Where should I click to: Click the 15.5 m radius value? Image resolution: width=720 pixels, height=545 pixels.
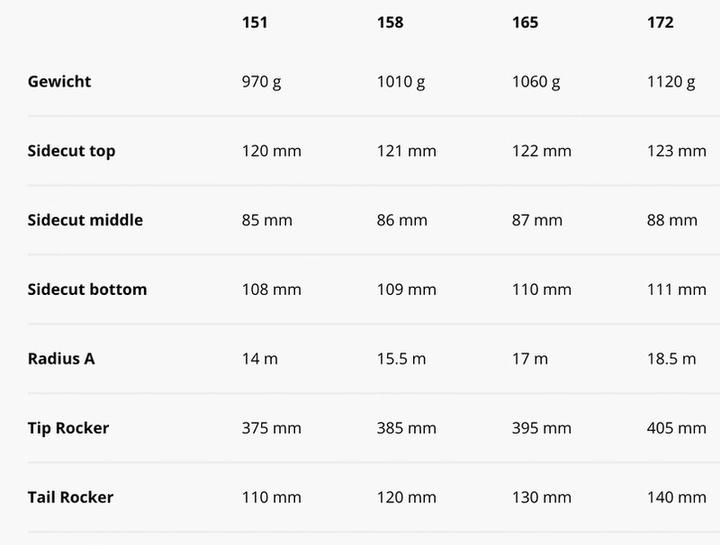pos(401,358)
